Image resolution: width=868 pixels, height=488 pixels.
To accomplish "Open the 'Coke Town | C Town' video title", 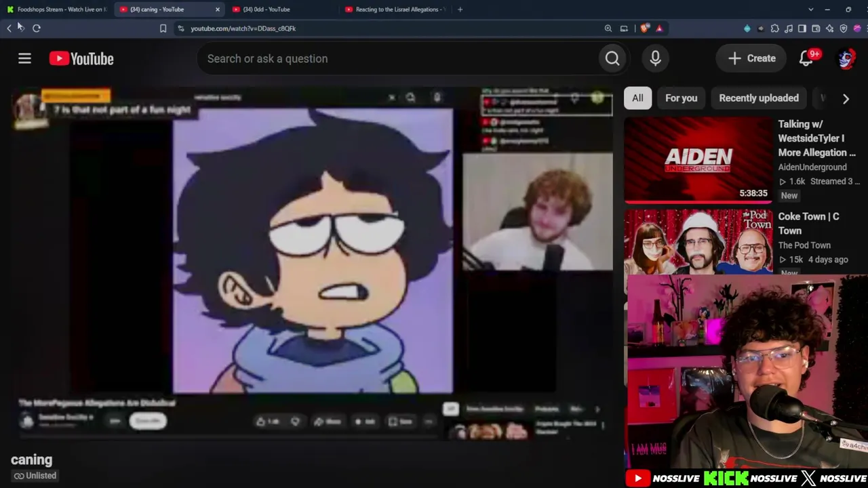I will pyautogui.click(x=808, y=224).
